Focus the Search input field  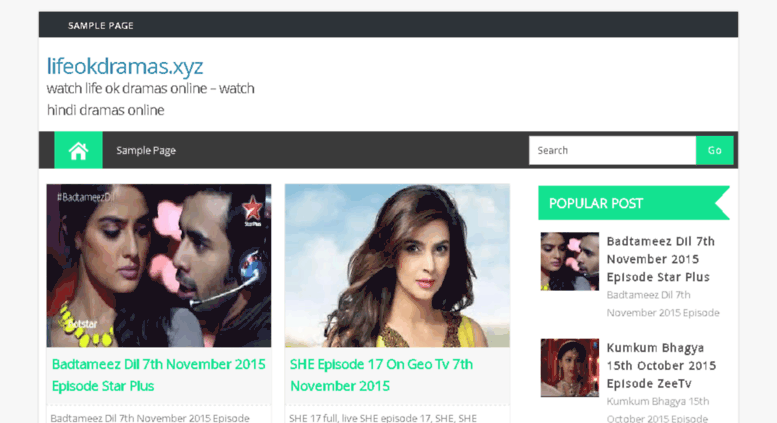[x=612, y=150]
